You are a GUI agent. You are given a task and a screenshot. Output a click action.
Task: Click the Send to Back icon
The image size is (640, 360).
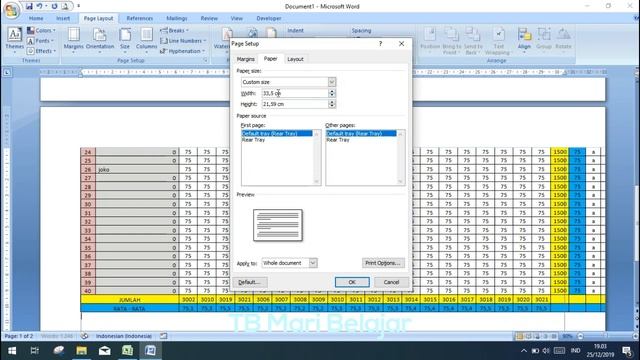(x=472, y=40)
